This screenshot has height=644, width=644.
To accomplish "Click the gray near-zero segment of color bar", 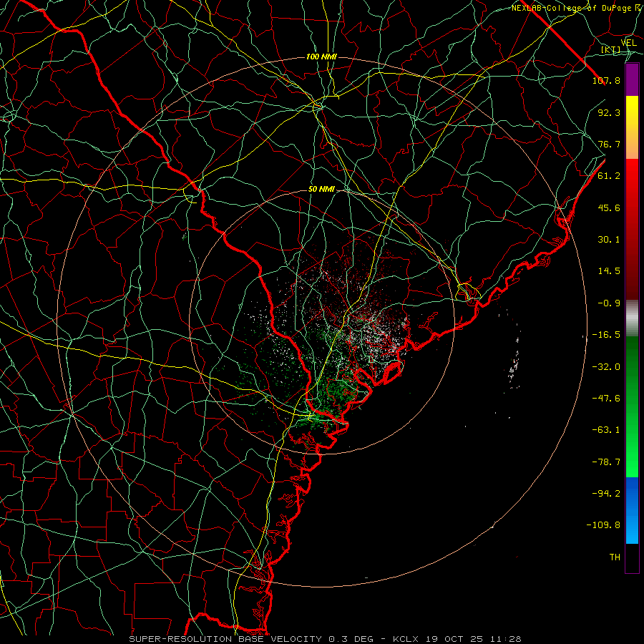I will click(x=632, y=318).
